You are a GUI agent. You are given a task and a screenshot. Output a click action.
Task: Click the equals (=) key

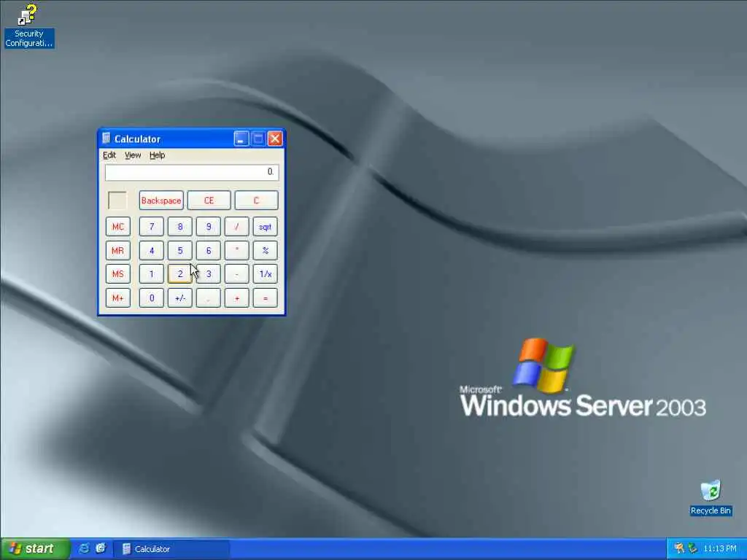coord(266,298)
